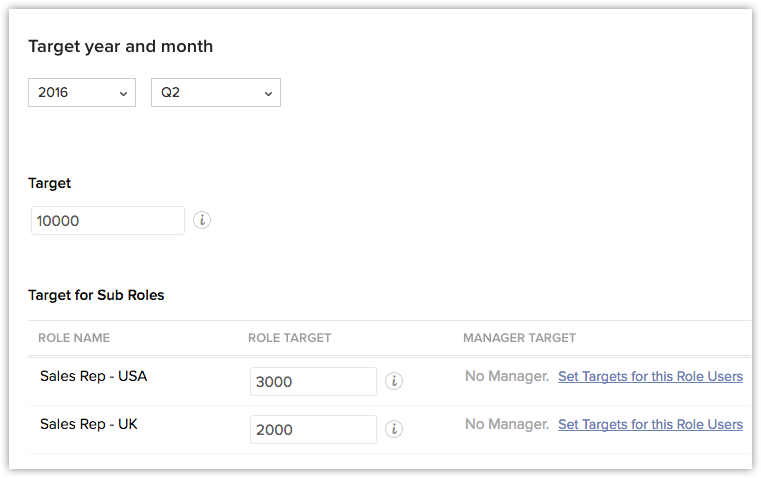Viewport: 761px width, 478px height.
Task: Click the Target label above the 10000 field
Action: tap(49, 183)
